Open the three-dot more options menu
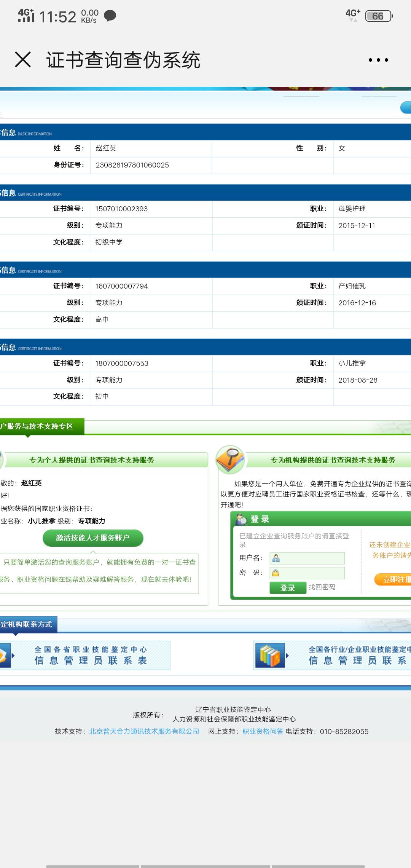The width and height of the screenshot is (411, 868). 378,60
